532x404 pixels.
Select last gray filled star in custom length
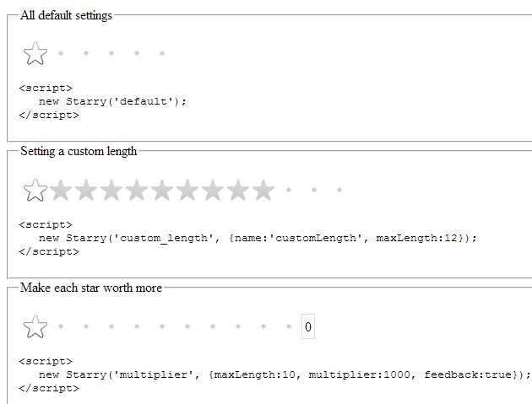coord(263,191)
